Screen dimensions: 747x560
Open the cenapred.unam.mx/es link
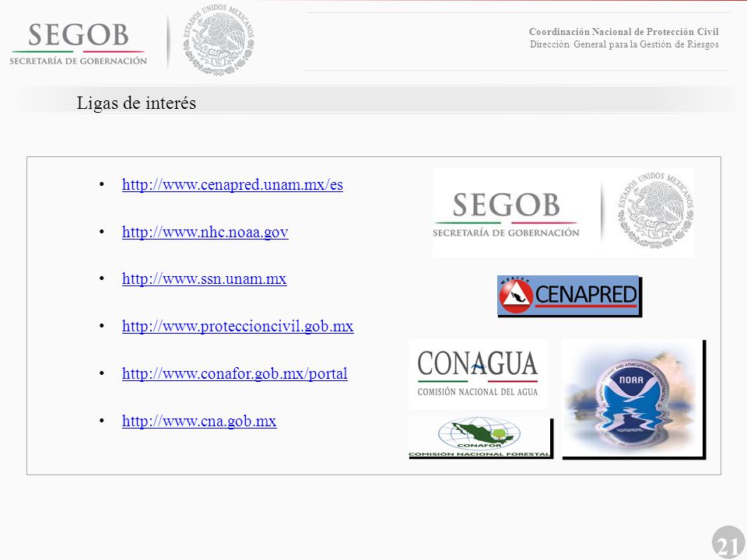coord(233,185)
